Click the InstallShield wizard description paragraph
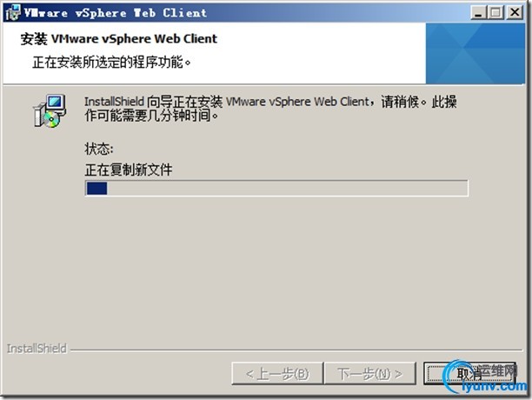532x400 pixels. pos(270,109)
